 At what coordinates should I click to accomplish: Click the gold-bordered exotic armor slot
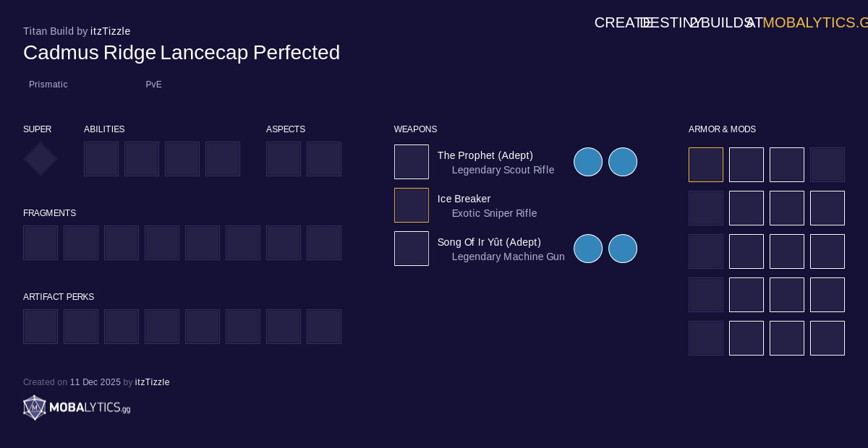coord(706,165)
